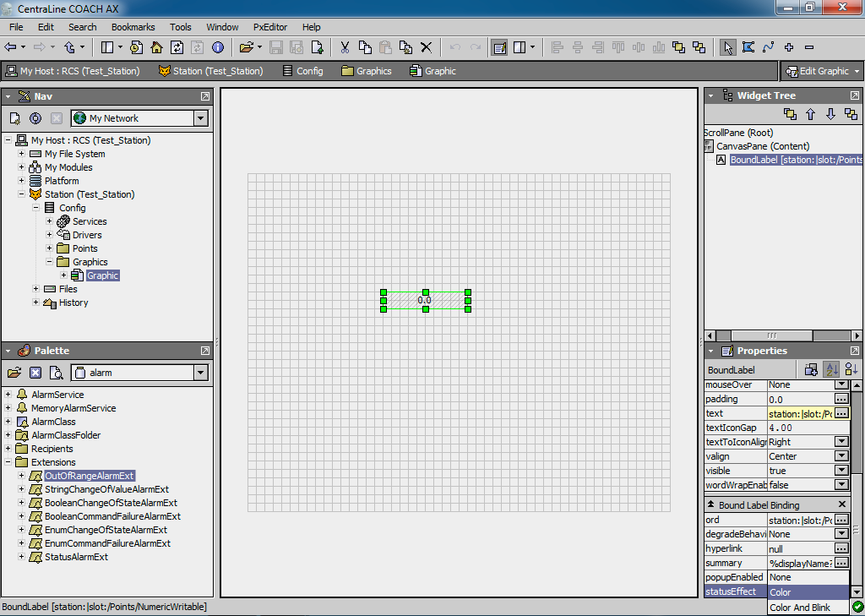The width and height of the screenshot is (865, 616).
Task: Select the Add Path curve tool
Action: (769, 48)
